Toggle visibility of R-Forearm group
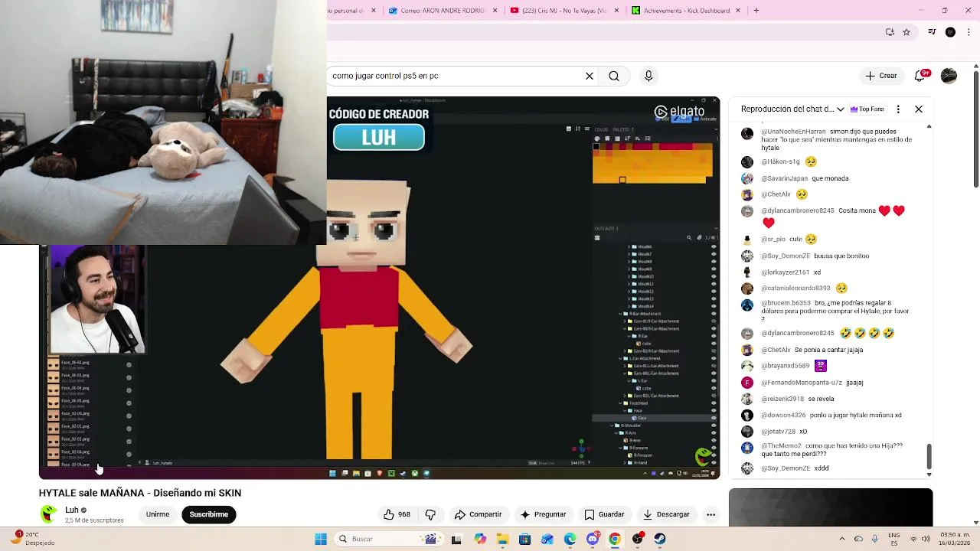The image size is (980, 551). coord(714,448)
